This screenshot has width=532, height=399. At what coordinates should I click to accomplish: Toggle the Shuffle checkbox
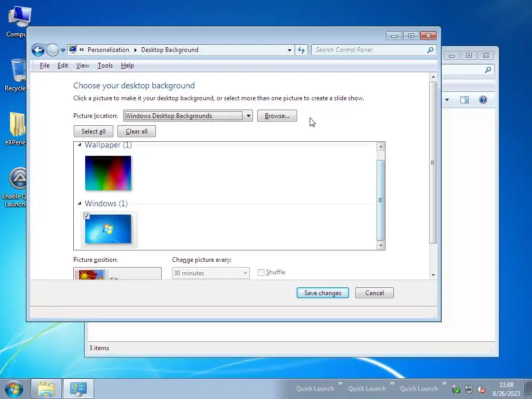click(x=261, y=272)
